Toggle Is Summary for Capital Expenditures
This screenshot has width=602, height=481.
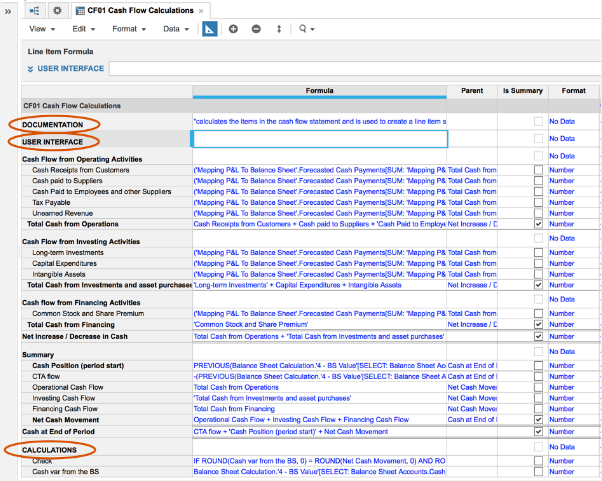pyautogui.click(x=538, y=263)
